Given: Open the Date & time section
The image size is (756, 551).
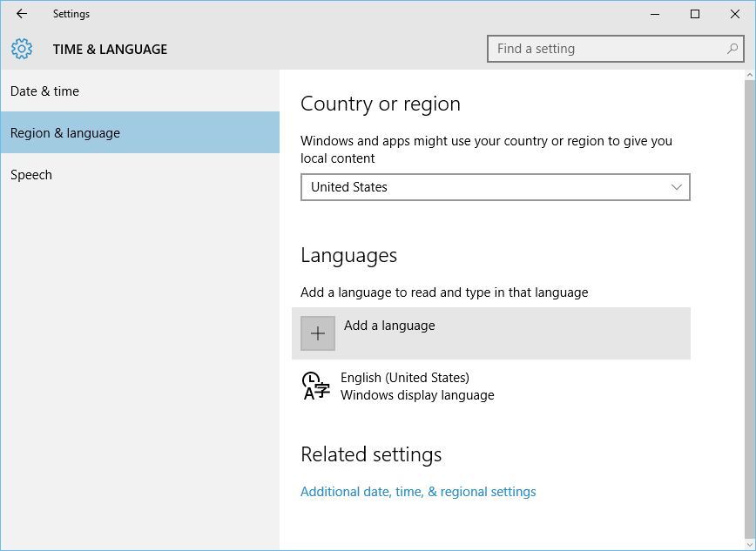Looking at the screenshot, I should (x=140, y=91).
